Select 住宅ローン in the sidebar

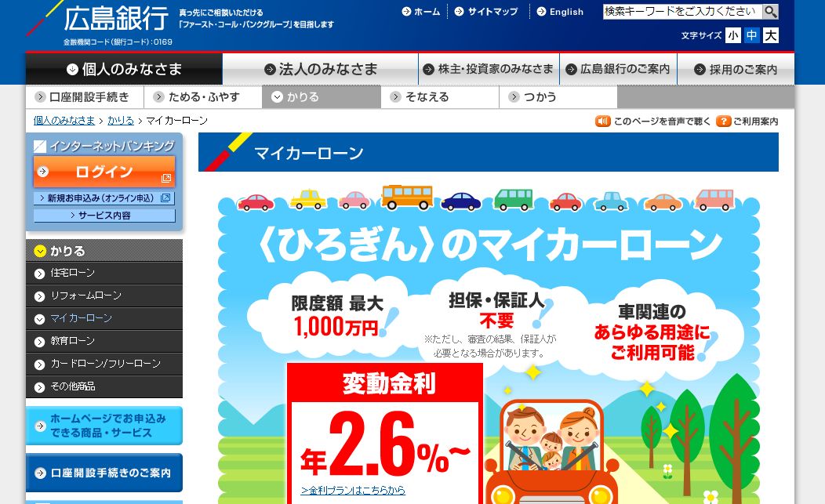click(104, 273)
